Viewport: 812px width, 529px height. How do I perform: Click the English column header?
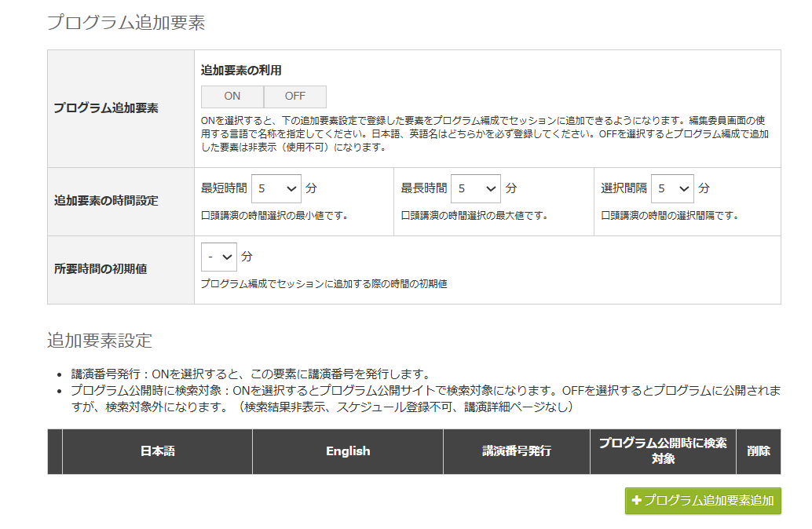347,452
